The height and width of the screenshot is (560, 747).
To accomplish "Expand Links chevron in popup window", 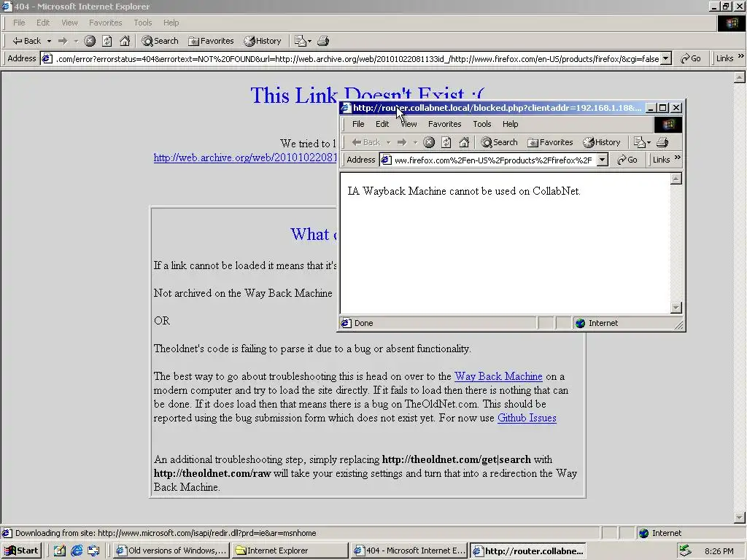I will [678, 157].
